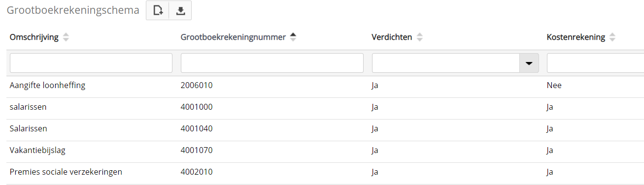Click the new document icon beside Grootboekrekeningschema
The image size is (644, 185).
coord(158,10)
